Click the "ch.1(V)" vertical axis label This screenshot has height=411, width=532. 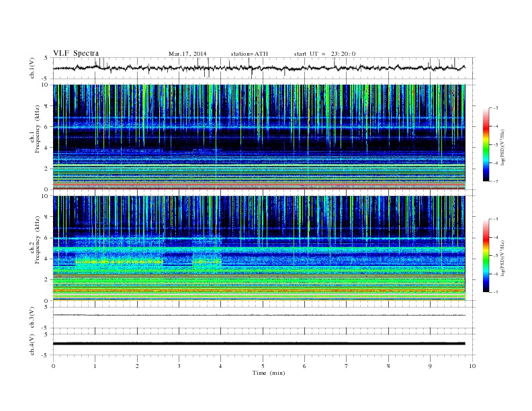[x=32, y=68]
